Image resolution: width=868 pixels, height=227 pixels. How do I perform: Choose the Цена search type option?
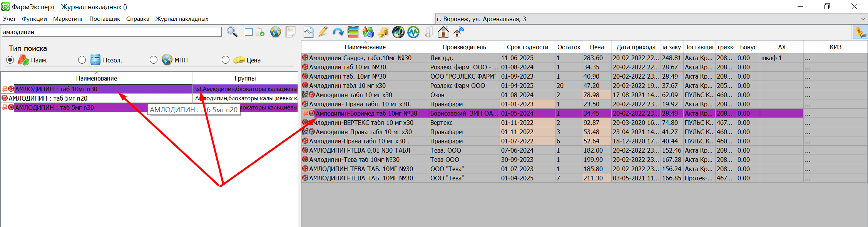tap(226, 60)
